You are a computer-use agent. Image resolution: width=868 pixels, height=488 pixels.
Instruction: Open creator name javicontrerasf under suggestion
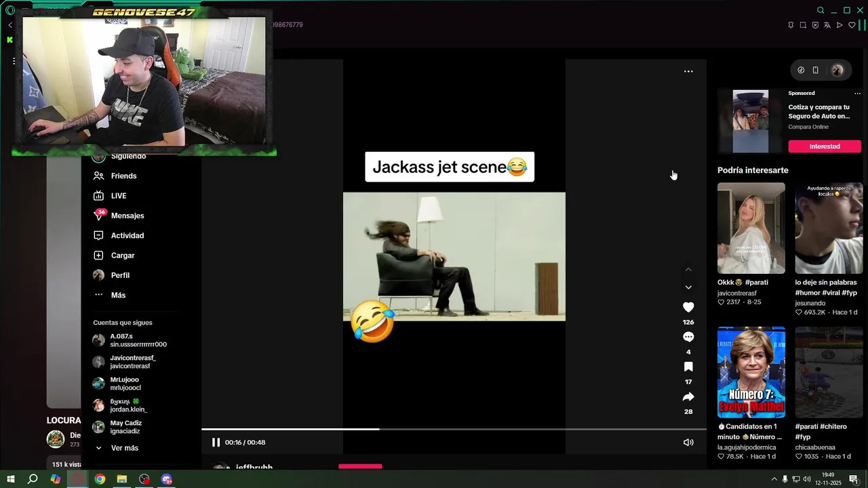pyautogui.click(x=737, y=293)
